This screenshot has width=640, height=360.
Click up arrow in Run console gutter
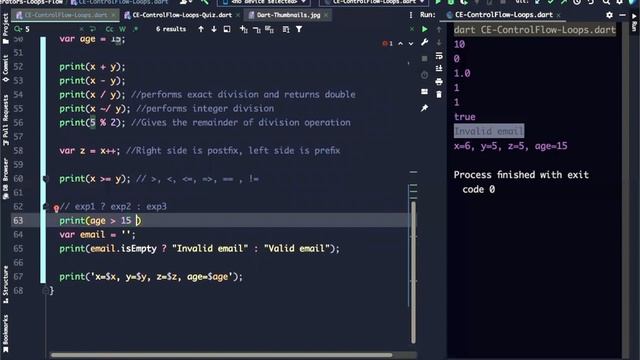439,29
